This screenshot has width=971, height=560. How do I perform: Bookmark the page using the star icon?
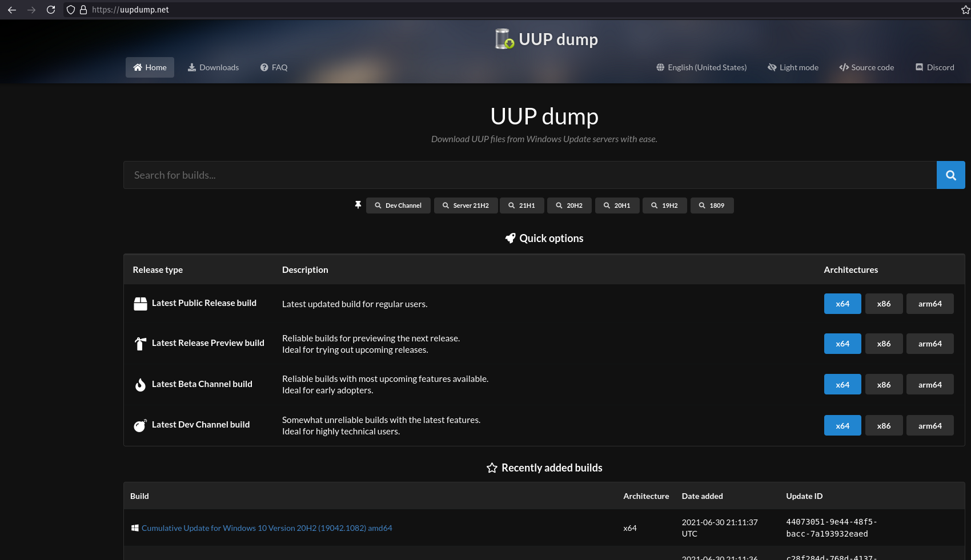pos(965,10)
